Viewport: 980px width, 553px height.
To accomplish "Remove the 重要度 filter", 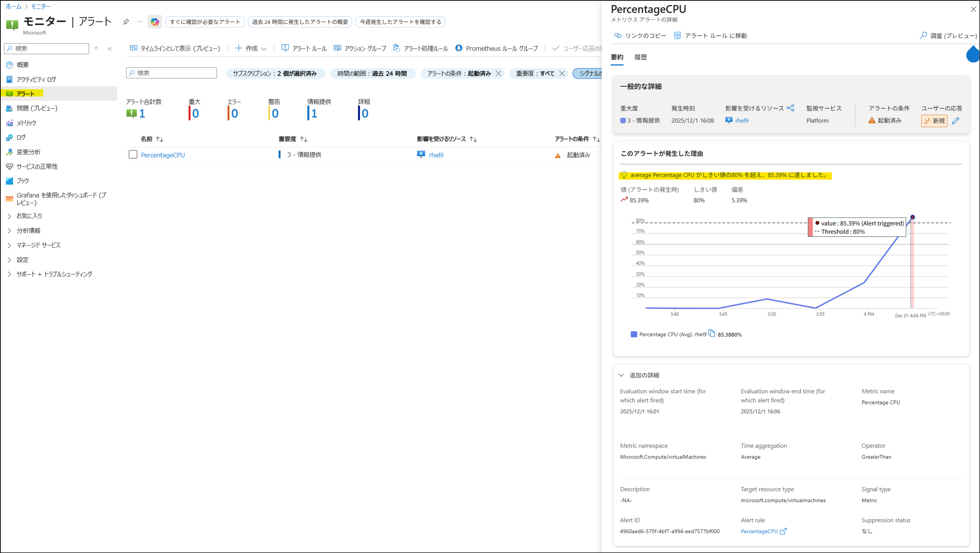I will pos(562,73).
